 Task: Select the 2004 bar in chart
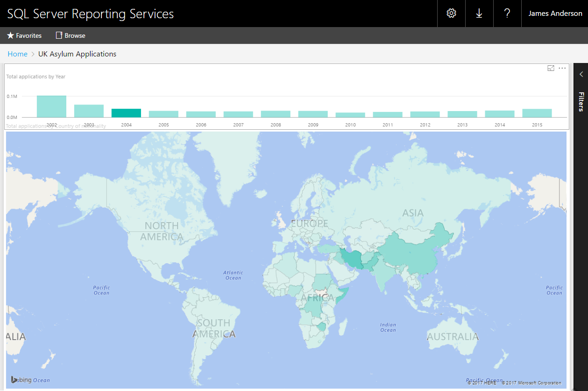pyautogui.click(x=126, y=113)
